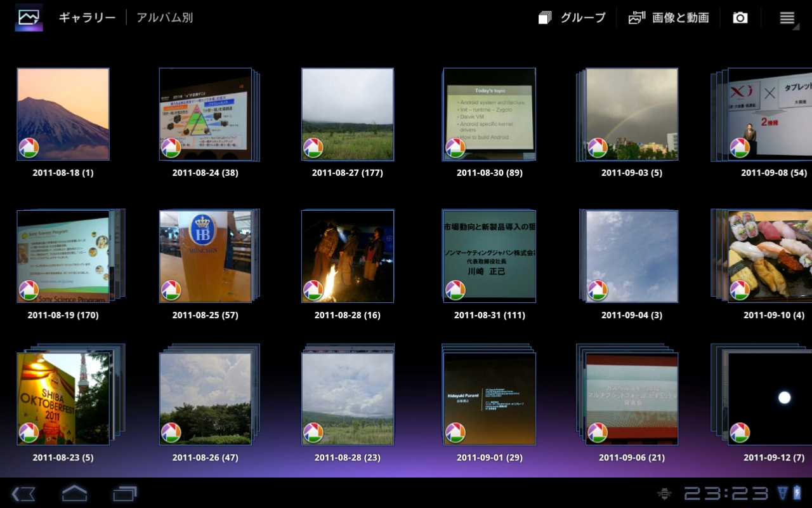The width and height of the screenshot is (812, 508).
Task: Tap the label "2011-09-10 (4)"
Action: pyautogui.click(x=774, y=315)
